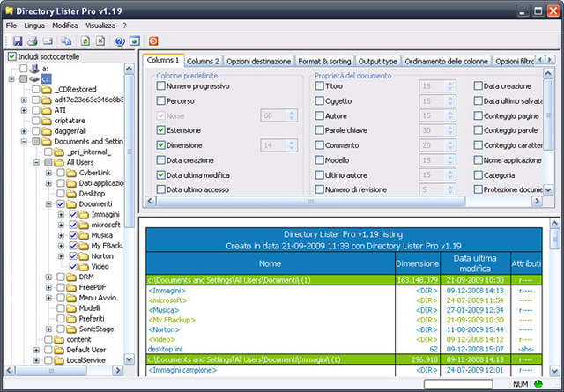The height and width of the screenshot is (392, 564).
Task: Click options panel horizontal scrollbar thumb
Action: pyautogui.click(x=311, y=201)
